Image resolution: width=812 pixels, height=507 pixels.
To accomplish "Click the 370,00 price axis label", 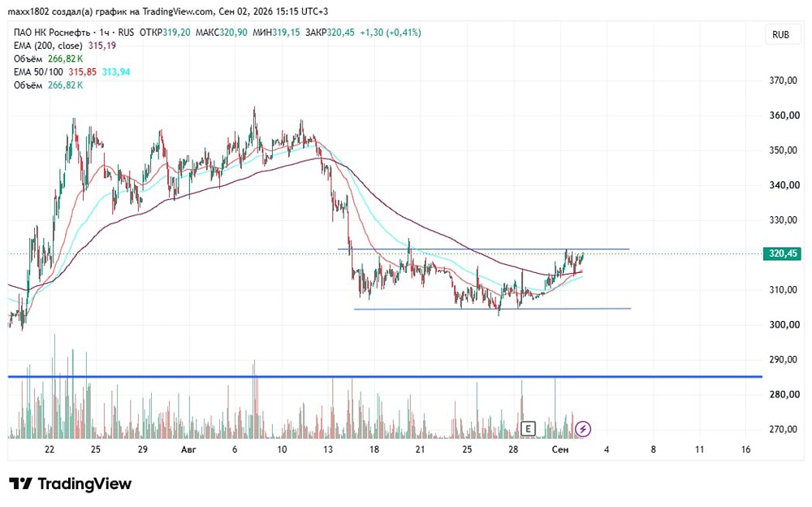I will (783, 80).
